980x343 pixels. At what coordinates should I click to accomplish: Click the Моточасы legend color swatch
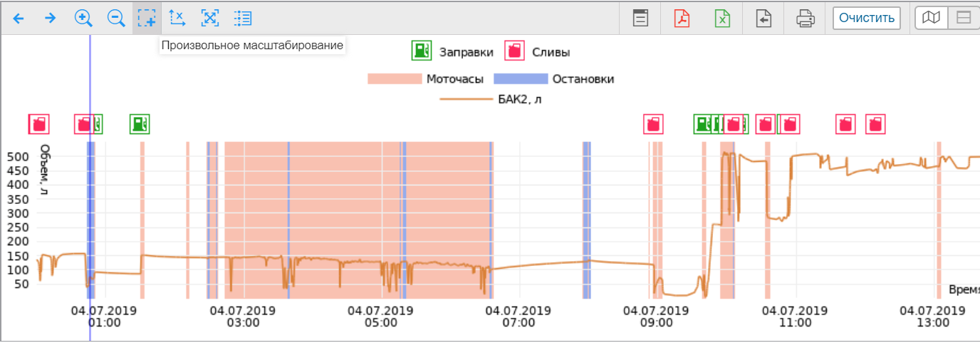[x=395, y=79]
